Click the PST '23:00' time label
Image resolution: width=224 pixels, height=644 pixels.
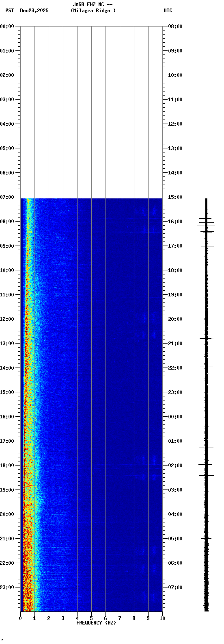(x=7, y=587)
